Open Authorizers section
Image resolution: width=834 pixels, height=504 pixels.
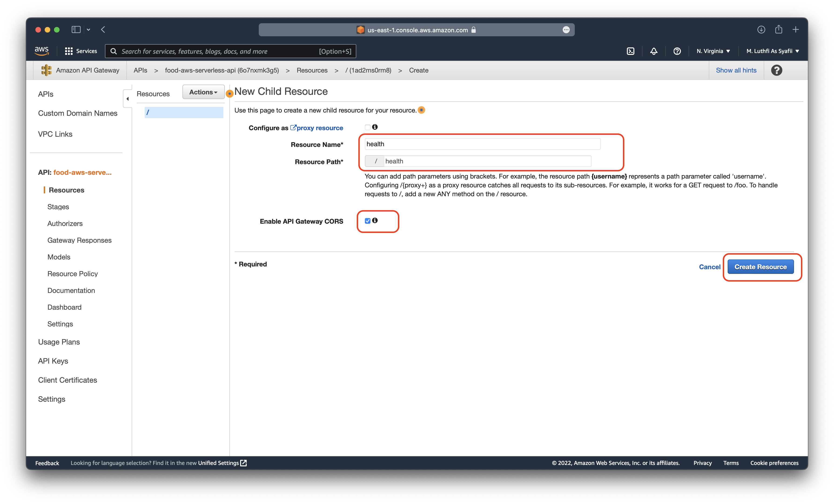click(x=65, y=224)
